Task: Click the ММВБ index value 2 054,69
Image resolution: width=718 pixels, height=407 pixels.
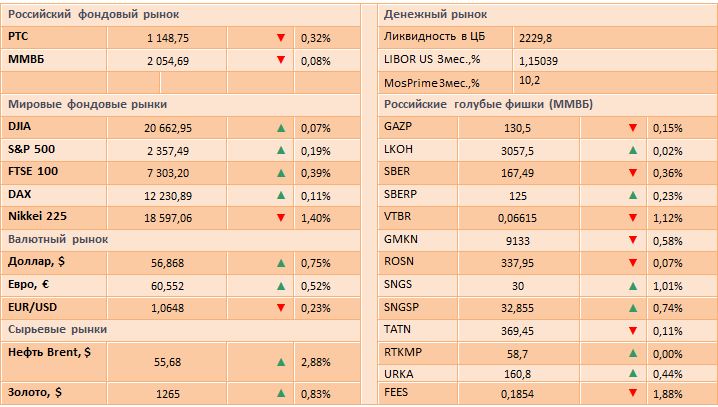Action: [168, 60]
